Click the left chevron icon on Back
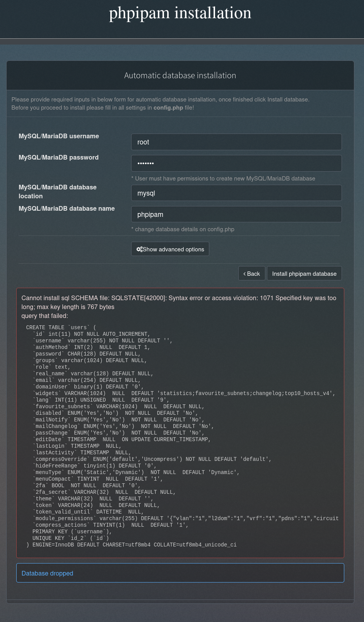Screen dimensions: 364x622 click(244, 274)
